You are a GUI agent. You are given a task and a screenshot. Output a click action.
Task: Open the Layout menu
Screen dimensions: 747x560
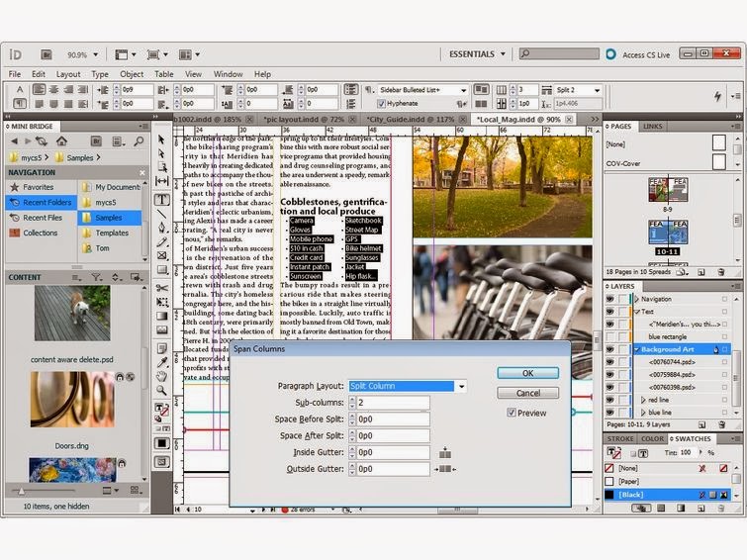pyautogui.click(x=68, y=74)
